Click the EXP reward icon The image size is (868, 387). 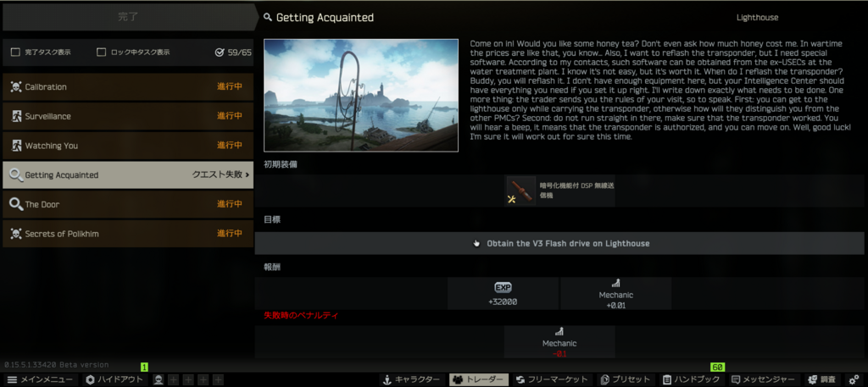coord(503,287)
